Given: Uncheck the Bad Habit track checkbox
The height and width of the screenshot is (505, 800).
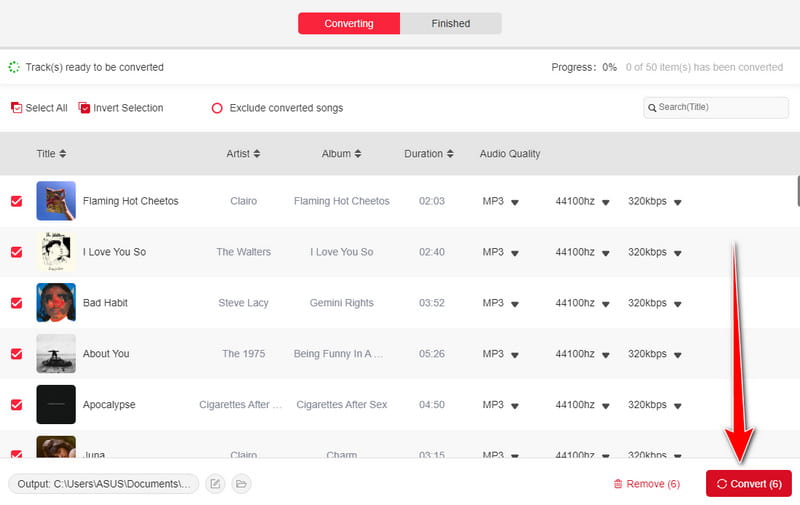Looking at the screenshot, I should point(16,303).
